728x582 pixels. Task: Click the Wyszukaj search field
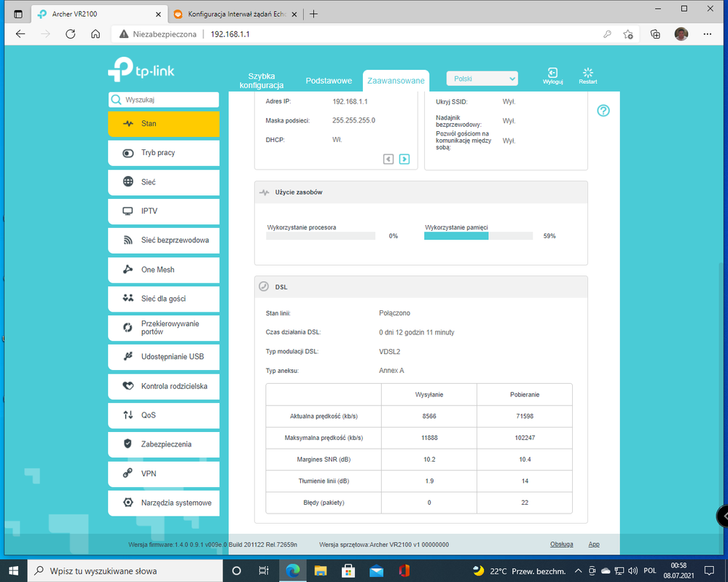point(164,100)
